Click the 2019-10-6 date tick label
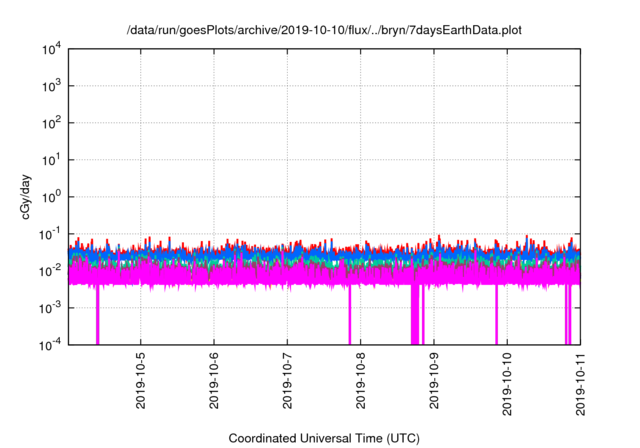 (214, 381)
